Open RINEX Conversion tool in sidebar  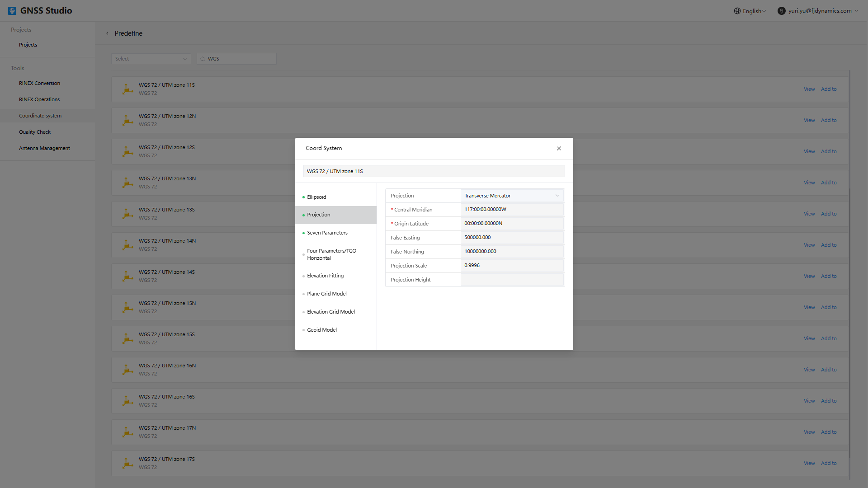click(x=39, y=83)
